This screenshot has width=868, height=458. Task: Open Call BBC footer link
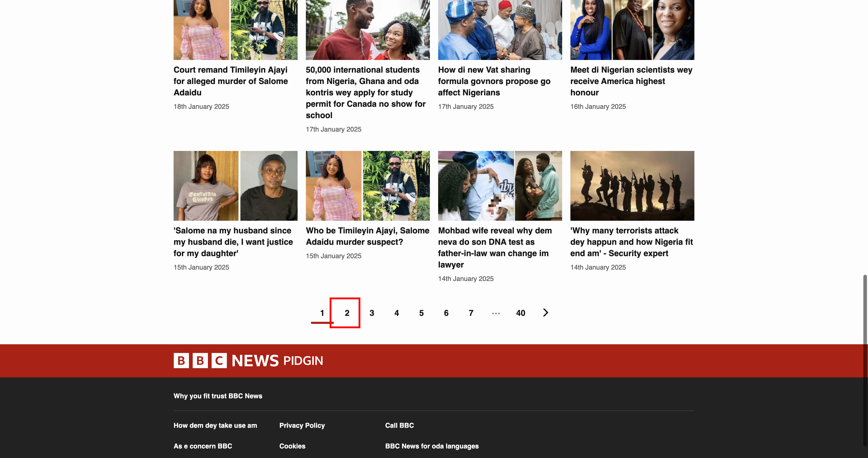click(x=399, y=425)
